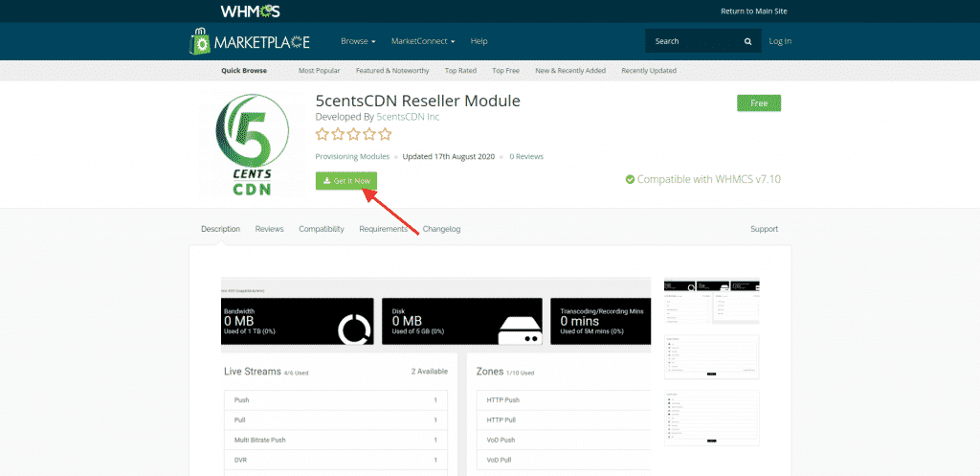
Task: Select the Description tab
Action: (x=221, y=229)
